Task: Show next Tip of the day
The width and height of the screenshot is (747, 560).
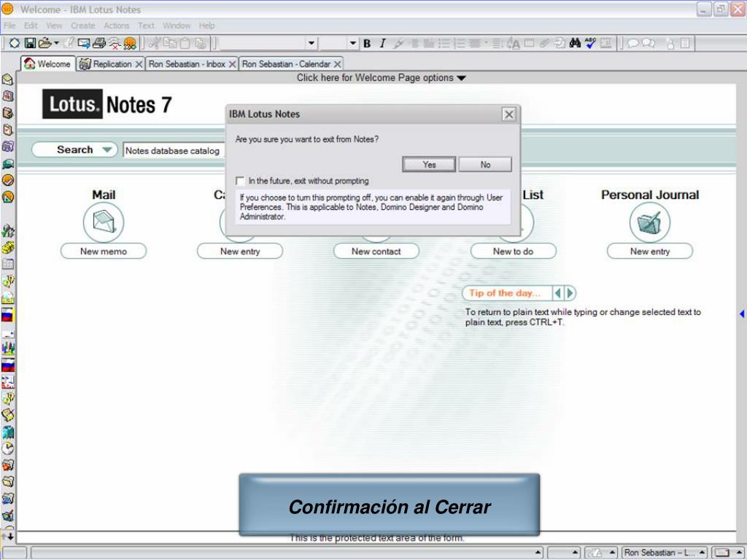Action: click(570, 293)
